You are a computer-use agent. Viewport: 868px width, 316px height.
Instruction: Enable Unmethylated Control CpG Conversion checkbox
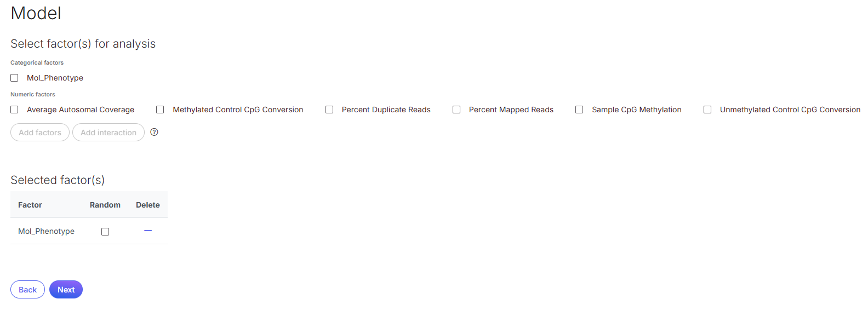(707, 110)
